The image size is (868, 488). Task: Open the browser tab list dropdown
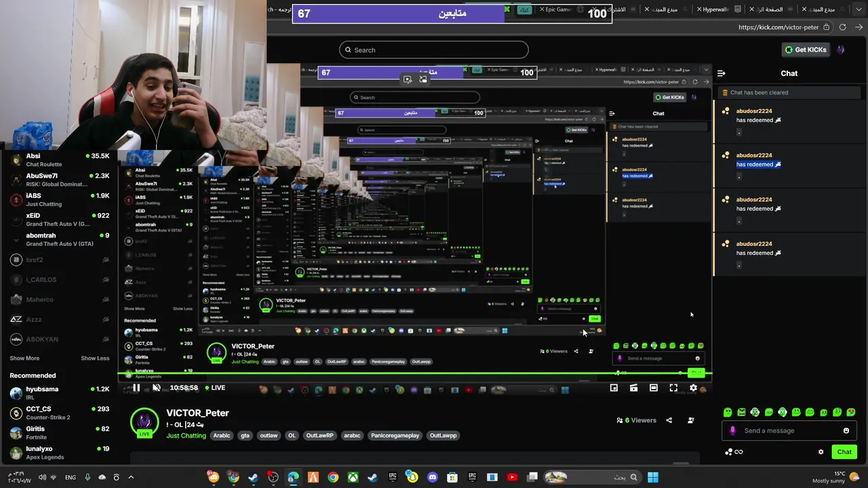pyautogui.click(x=859, y=9)
